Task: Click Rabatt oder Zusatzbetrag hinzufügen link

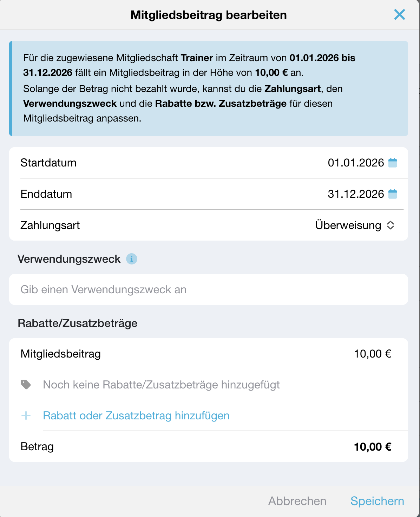Action: (136, 416)
